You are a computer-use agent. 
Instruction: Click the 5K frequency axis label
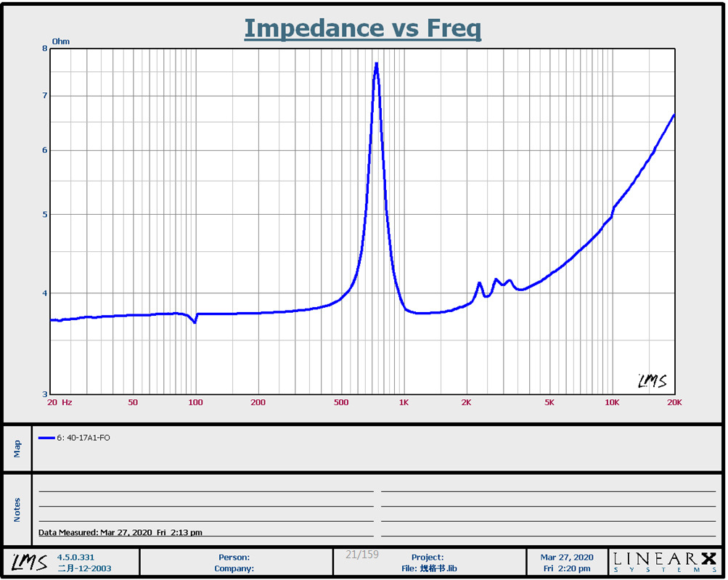(549, 402)
